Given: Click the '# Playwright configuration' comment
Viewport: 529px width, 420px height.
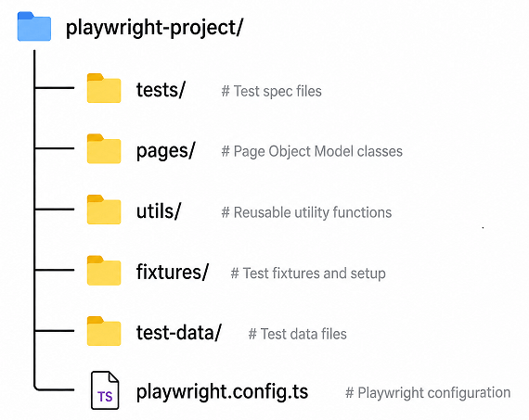Looking at the screenshot, I should click(x=428, y=393).
